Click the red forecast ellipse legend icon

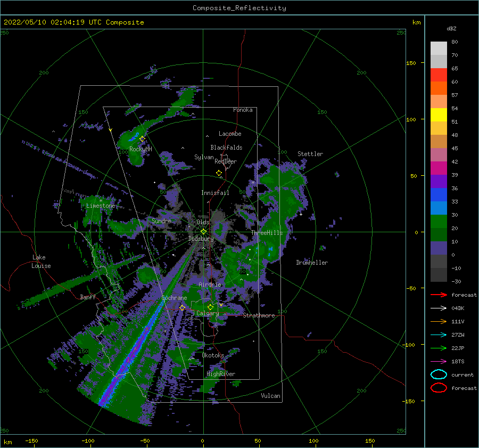(x=439, y=388)
